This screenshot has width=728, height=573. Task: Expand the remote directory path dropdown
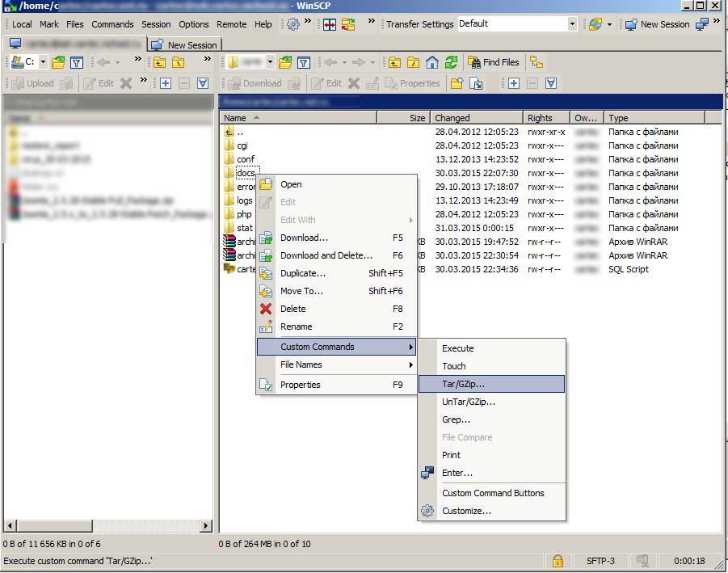(x=270, y=61)
